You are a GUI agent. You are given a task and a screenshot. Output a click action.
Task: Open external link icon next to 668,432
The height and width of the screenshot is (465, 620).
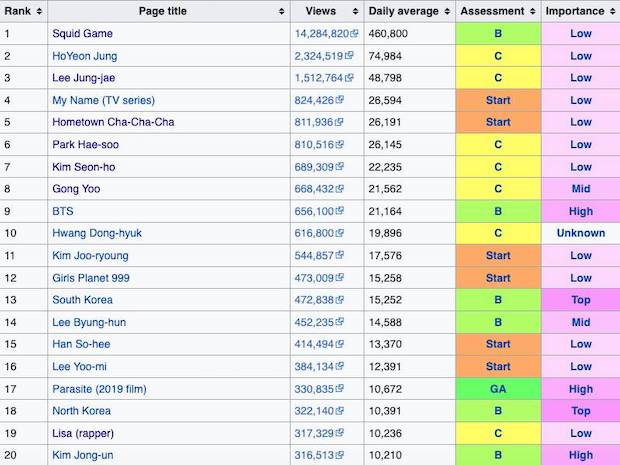[339, 189]
